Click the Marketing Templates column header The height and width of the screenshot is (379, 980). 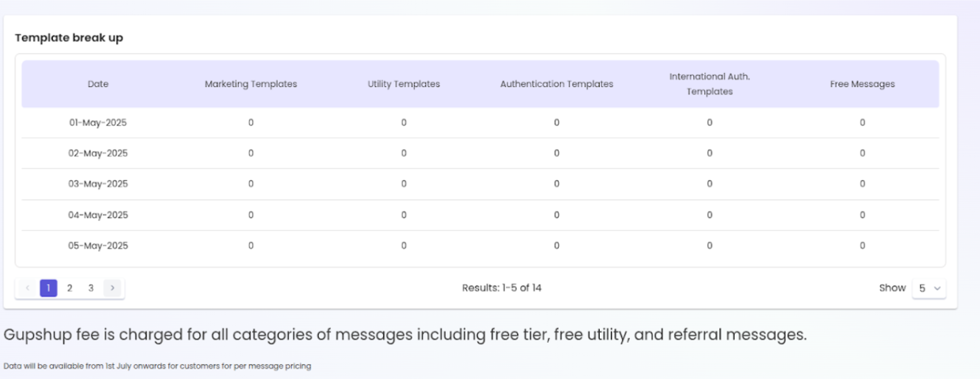click(251, 84)
